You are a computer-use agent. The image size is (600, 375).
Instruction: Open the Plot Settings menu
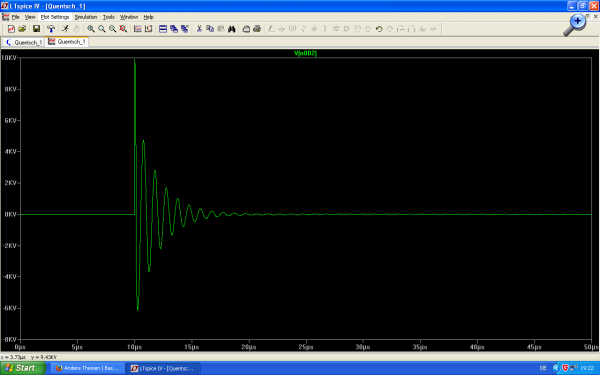55,17
